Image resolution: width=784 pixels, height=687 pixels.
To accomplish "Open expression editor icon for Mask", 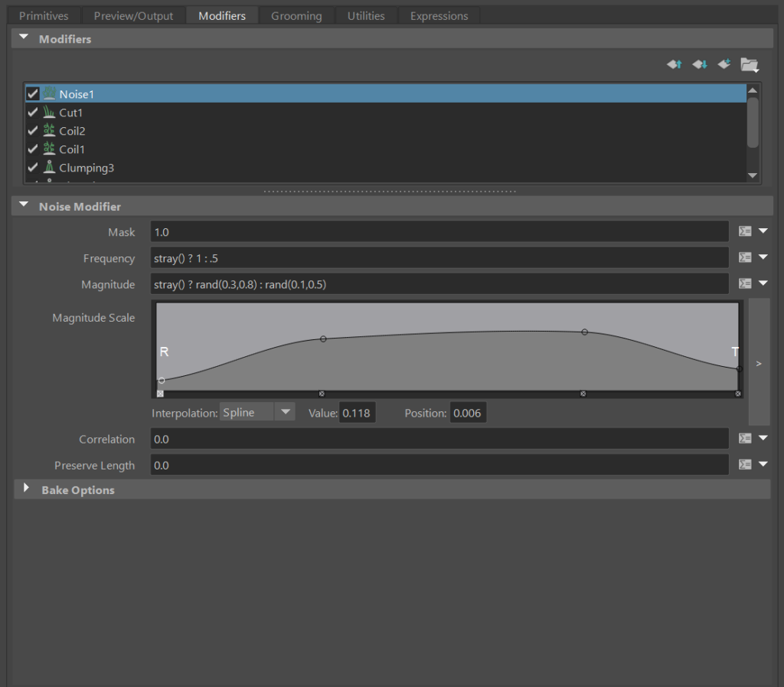I will (x=744, y=231).
